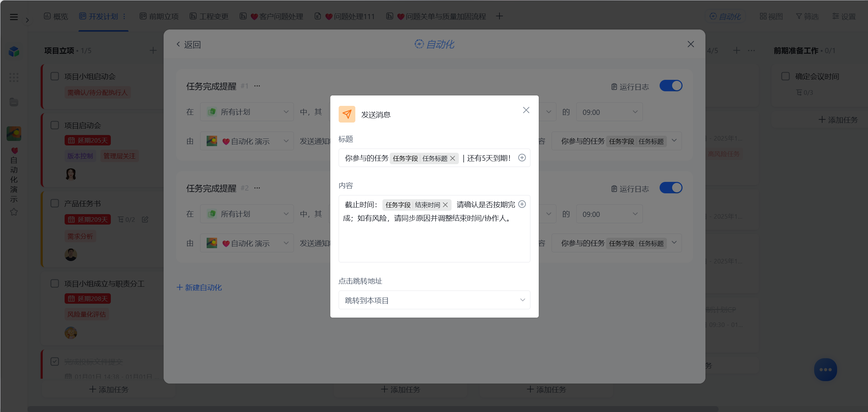This screenshot has width=868, height=412.
Task: Click 添加任务 under 前期准备工作 column
Action: tap(838, 120)
